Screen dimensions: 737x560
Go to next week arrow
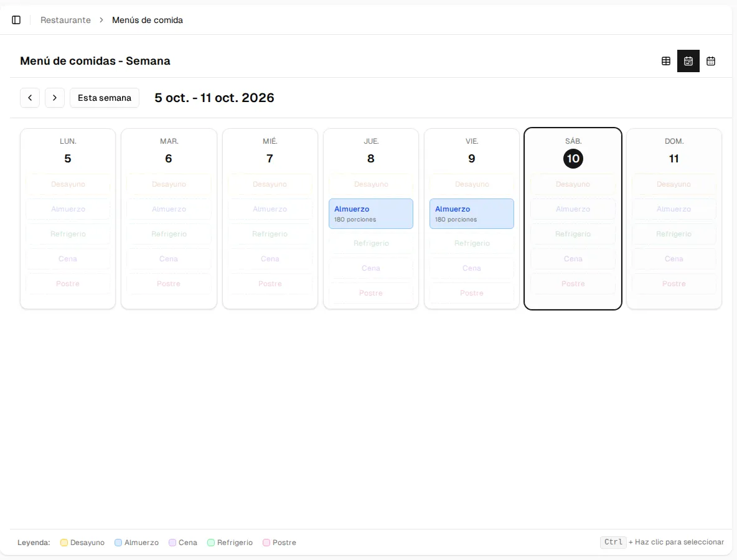click(x=55, y=98)
